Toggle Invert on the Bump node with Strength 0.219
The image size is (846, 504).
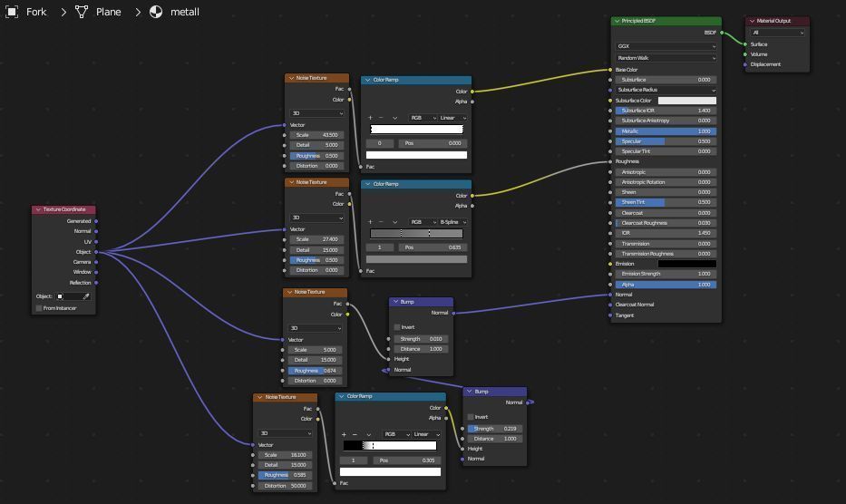point(471,417)
